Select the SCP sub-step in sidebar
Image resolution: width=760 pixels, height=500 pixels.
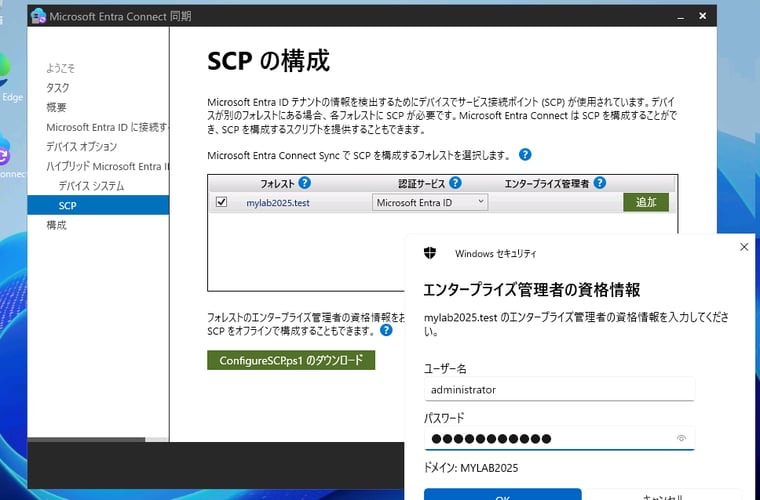pos(98,205)
